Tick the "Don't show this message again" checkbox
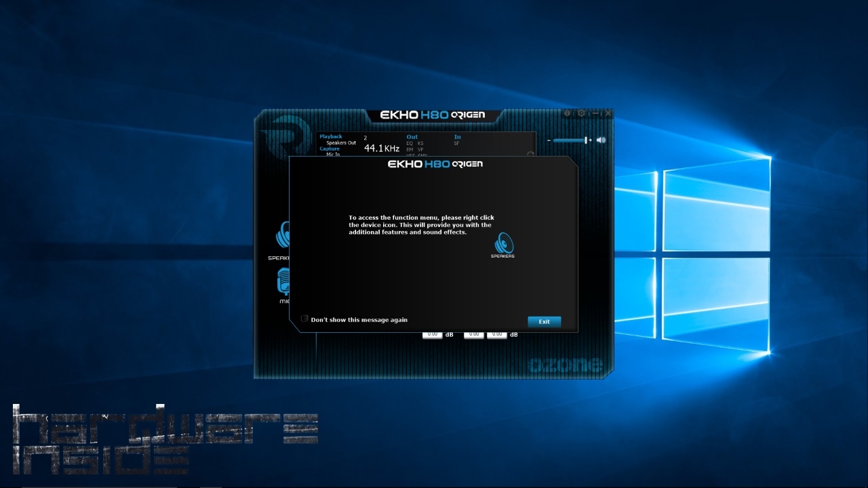Screen dimensions: 868x488 tap(304, 319)
